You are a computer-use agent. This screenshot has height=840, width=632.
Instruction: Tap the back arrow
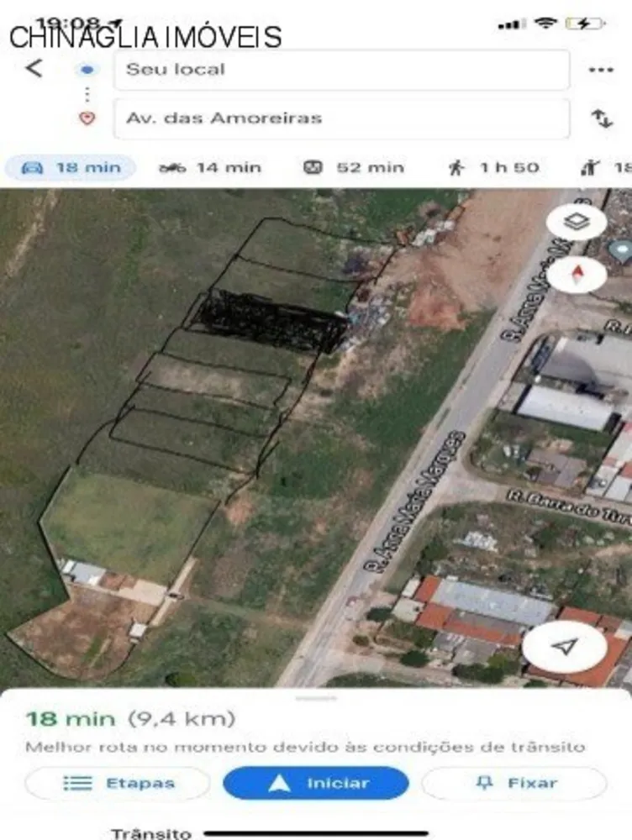34,69
